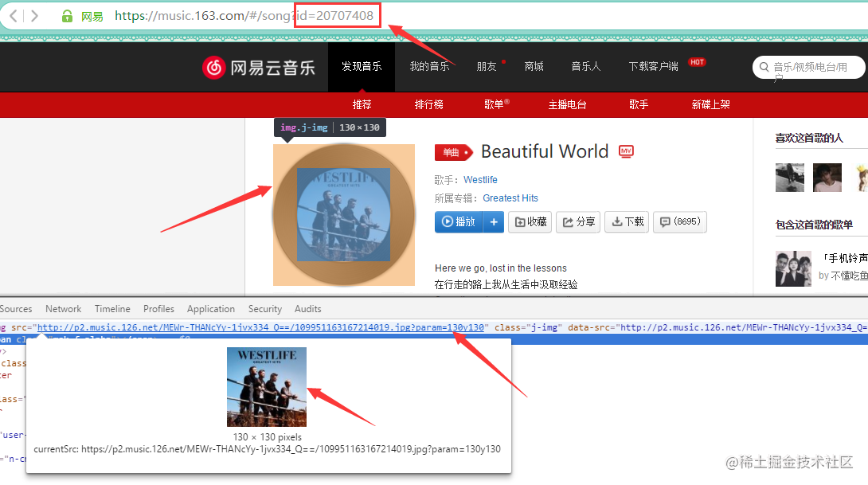868x485 pixels.
Task: Click the 单曲 red tag label
Action: (x=454, y=152)
